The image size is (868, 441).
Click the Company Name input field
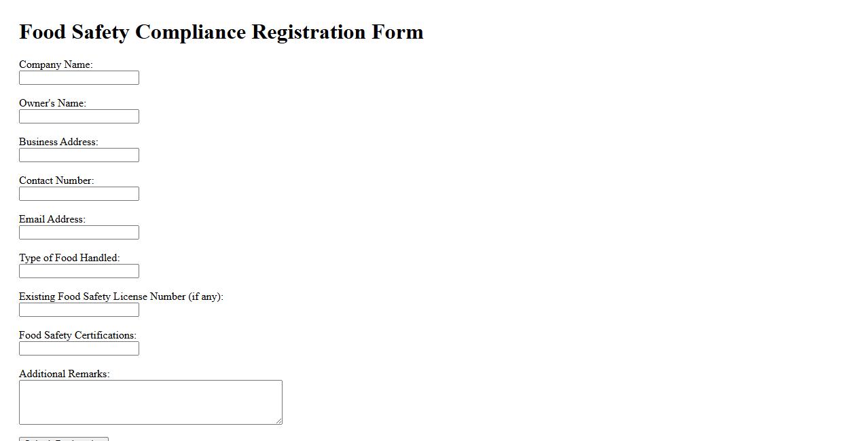pos(79,78)
